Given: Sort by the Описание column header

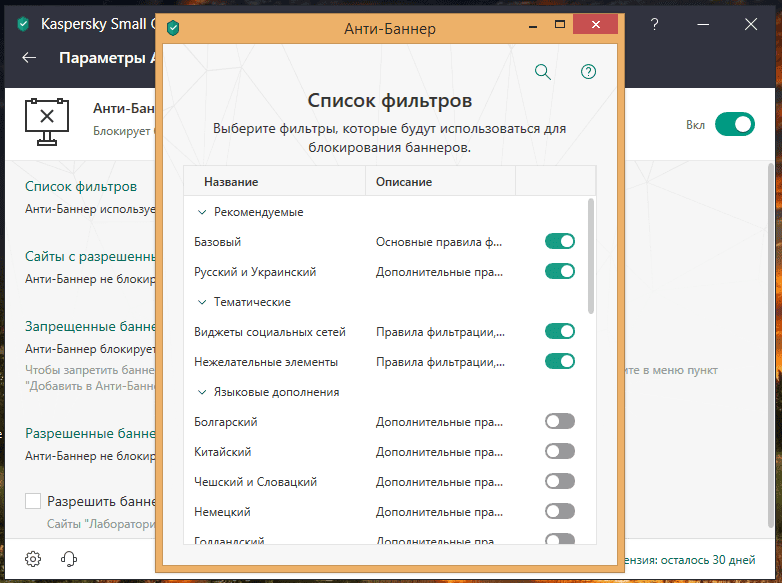Looking at the screenshot, I should click(440, 182).
